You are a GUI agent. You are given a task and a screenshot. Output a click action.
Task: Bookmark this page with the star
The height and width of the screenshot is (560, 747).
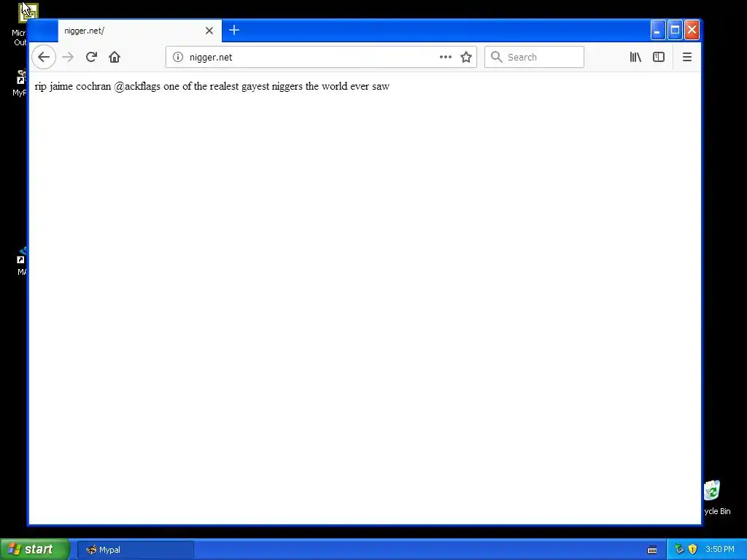click(x=466, y=57)
